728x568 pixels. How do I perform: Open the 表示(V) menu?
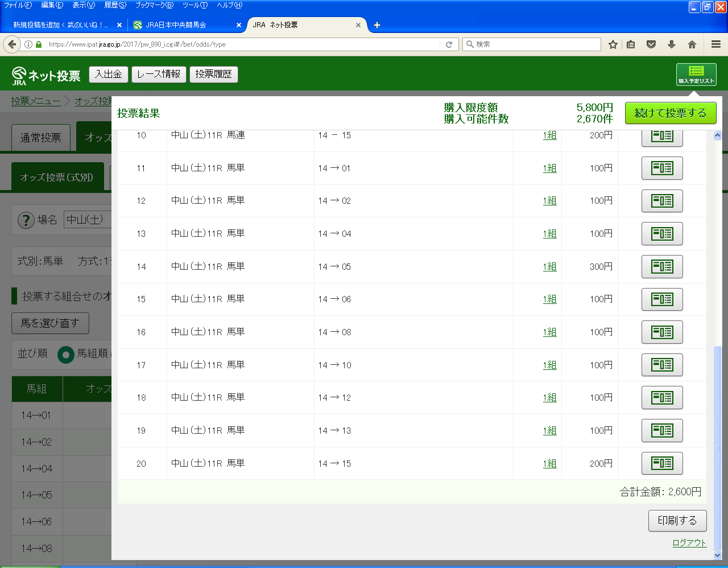click(x=84, y=5)
